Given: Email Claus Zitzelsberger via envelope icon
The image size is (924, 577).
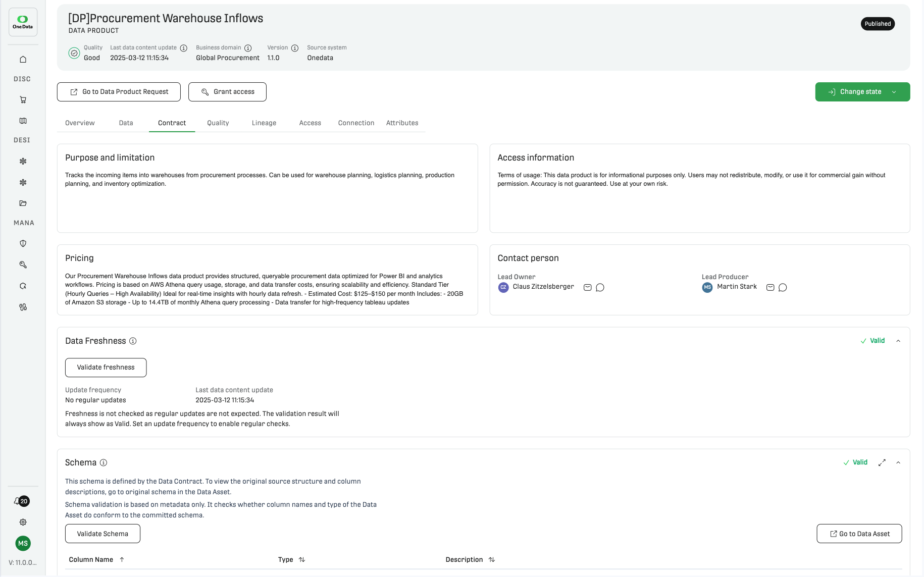Looking at the screenshot, I should point(587,287).
